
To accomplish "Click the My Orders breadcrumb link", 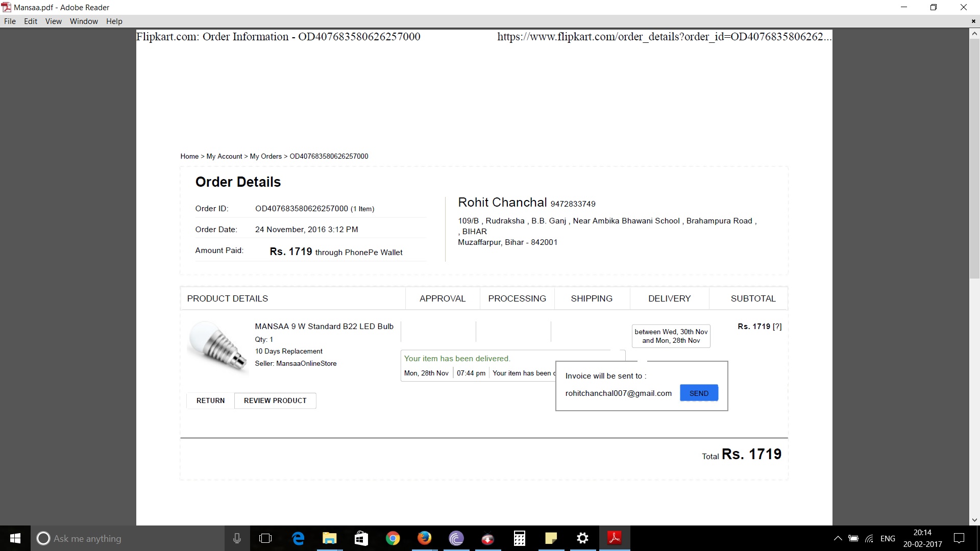I will coord(265,156).
